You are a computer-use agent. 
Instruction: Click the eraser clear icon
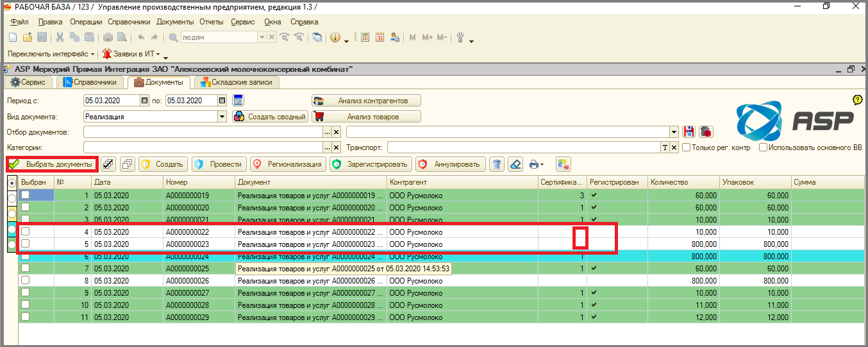click(x=515, y=164)
